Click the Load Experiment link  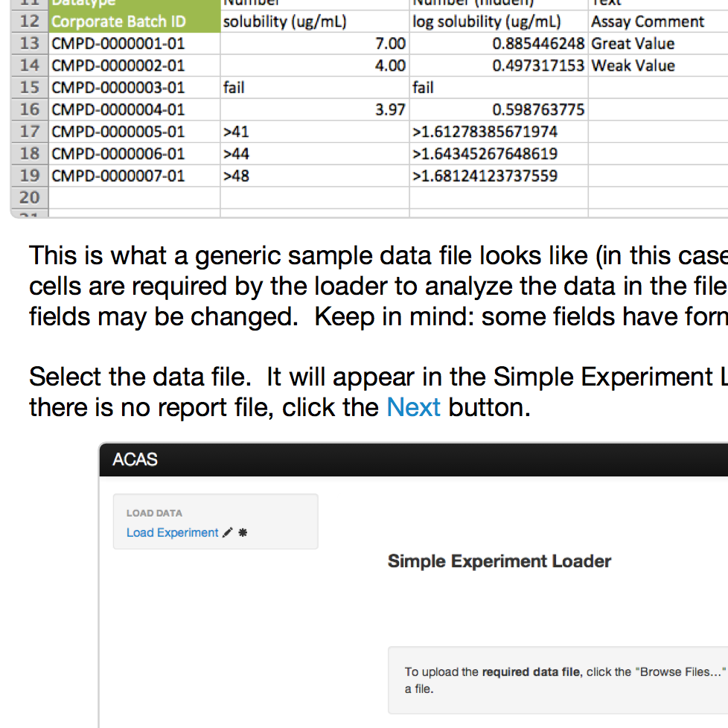172,532
